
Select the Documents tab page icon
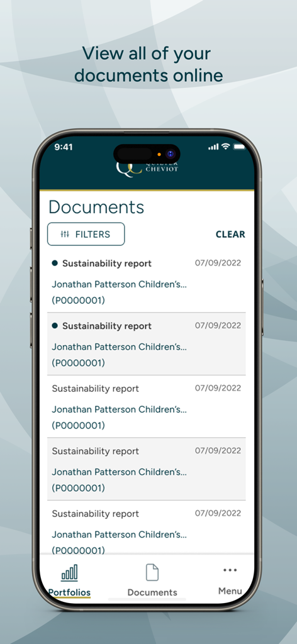152,572
